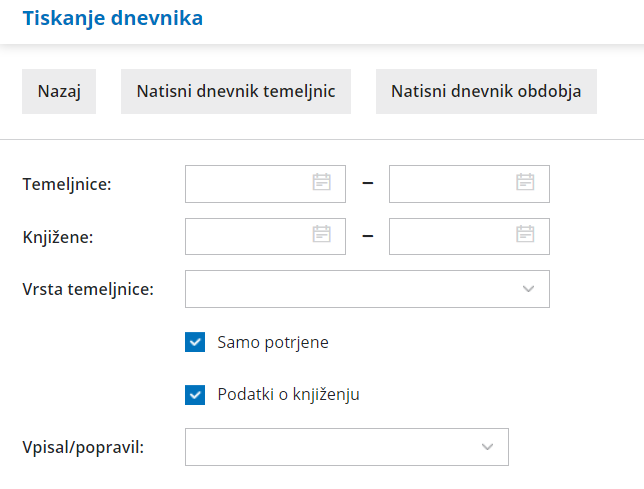
Task: Expand the Vrsta temeljnice dropdown
Action: [x=528, y=289]
